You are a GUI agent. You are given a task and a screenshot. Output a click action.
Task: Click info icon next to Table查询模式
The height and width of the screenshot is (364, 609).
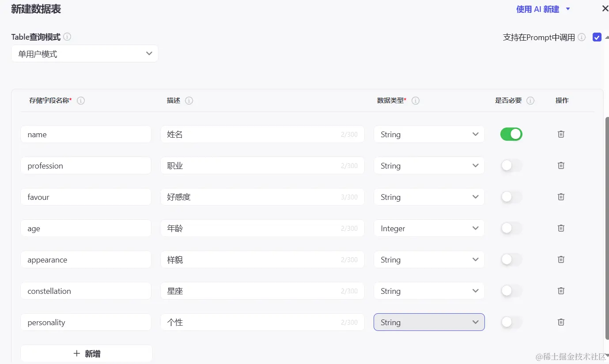point(67,37)
